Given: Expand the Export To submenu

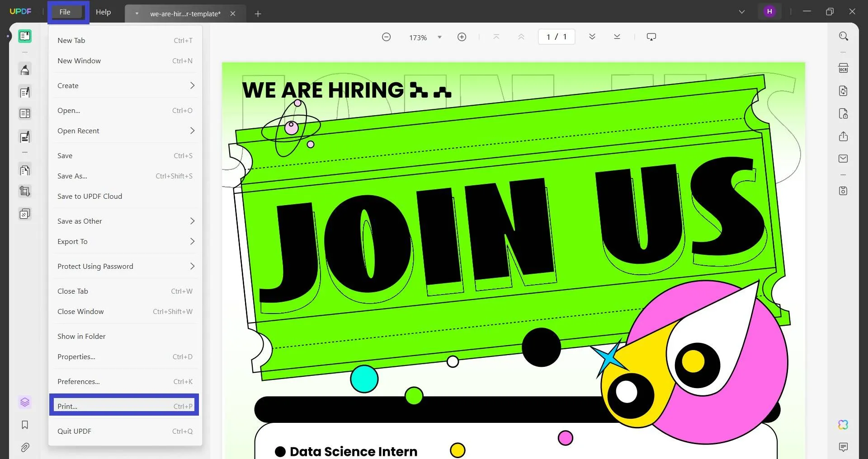Looking at the screenshot, I should 125,241.
